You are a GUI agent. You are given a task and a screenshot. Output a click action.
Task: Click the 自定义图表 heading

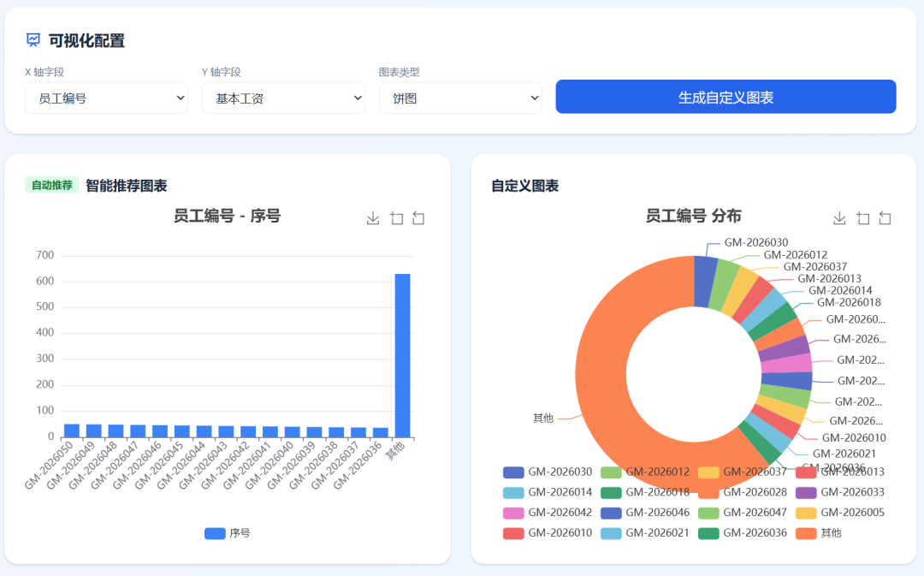pos(525,186)
